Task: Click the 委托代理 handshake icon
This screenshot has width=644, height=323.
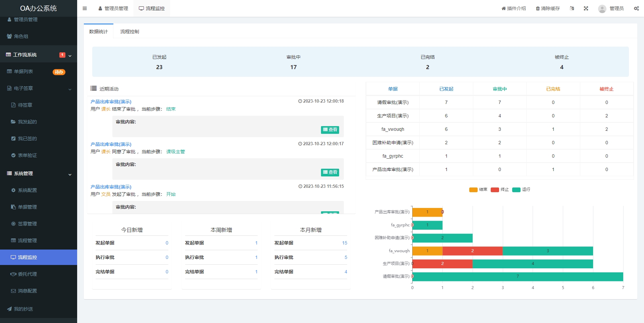Action: (13, 274)
